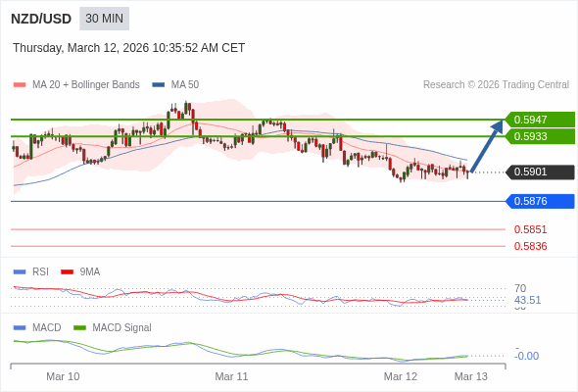This screenshot has height=392, width=578.
Task: Click the Research © 2026 Trading Central credit
Action: click(x=496, y=85)
